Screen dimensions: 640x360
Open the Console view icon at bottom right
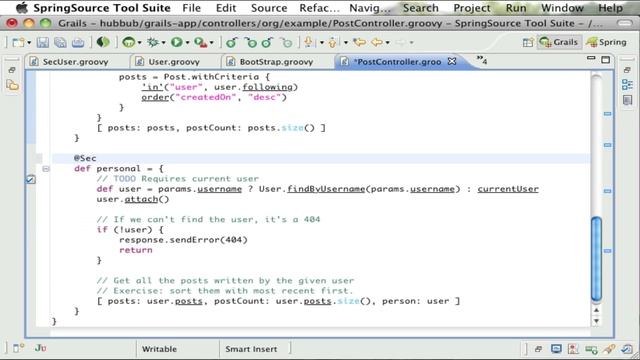coord(556,349)
